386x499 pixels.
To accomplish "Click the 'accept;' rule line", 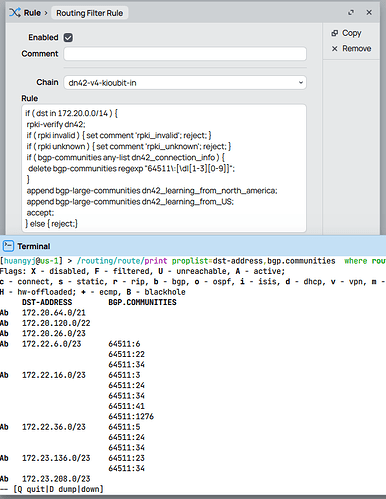I will coord(40,213).
